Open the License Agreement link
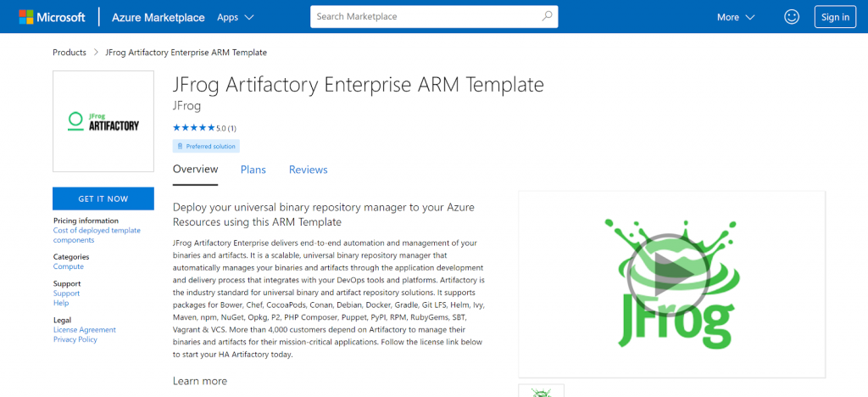Image resolution: width=868 pixels, height=397 pixels. pyautogui.click(x=85, y=330)
